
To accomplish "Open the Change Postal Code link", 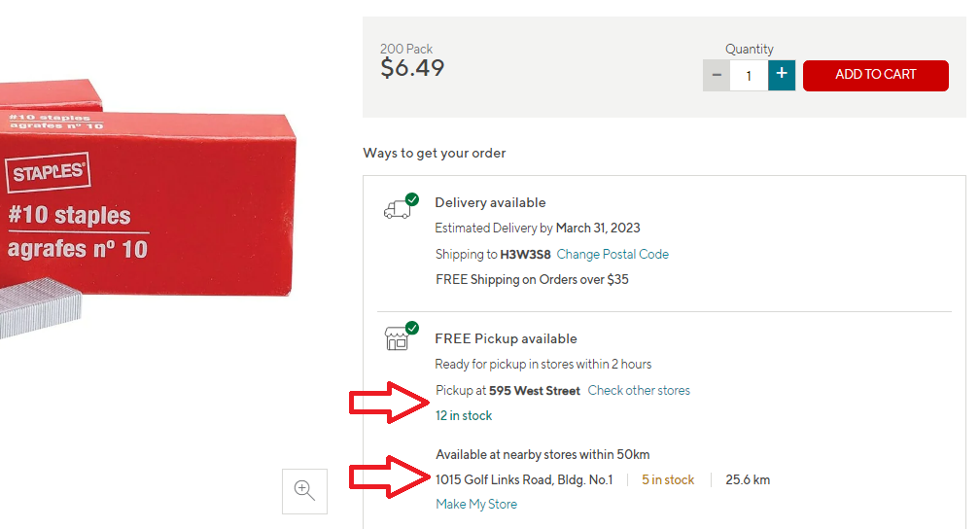I will pos(612,254).
